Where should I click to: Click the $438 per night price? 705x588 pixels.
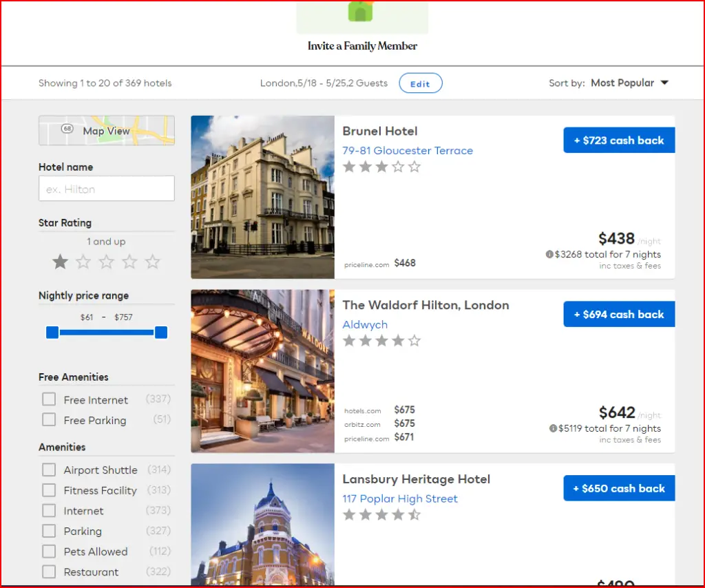(616, 238)
